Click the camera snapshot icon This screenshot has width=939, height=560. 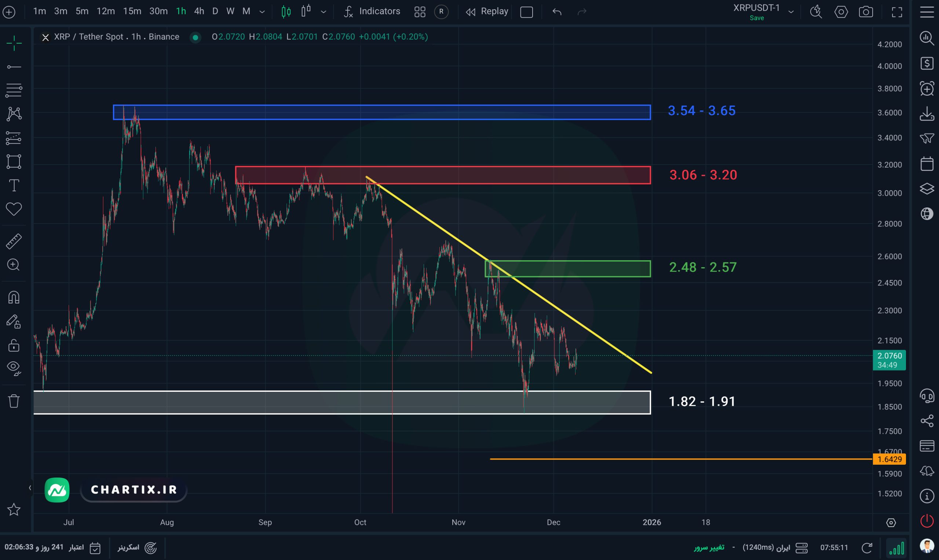pyautogui.click(x=865, y=12)
